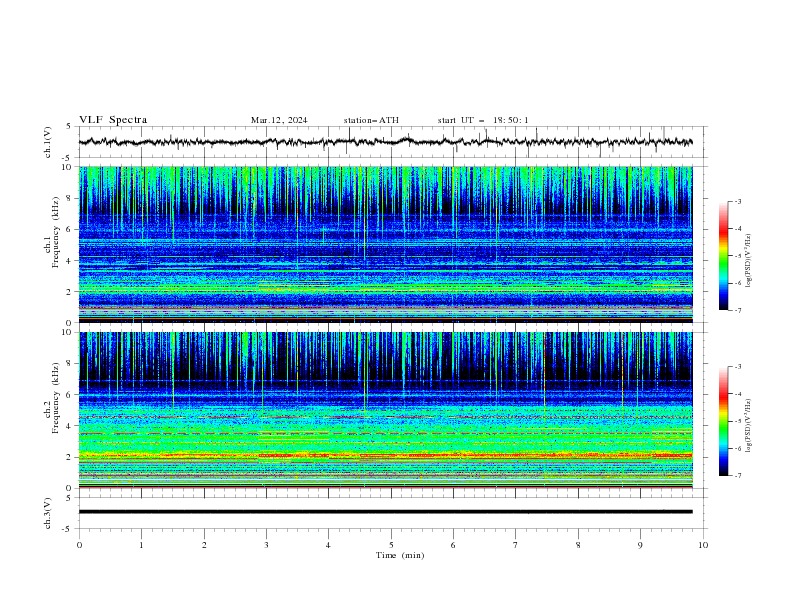
Task: Click time axis tick label "5"
Action: pos(391,545)
